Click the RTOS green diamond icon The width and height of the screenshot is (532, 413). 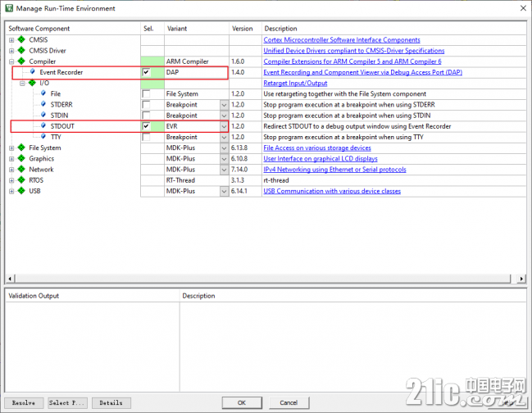point(21,180)
